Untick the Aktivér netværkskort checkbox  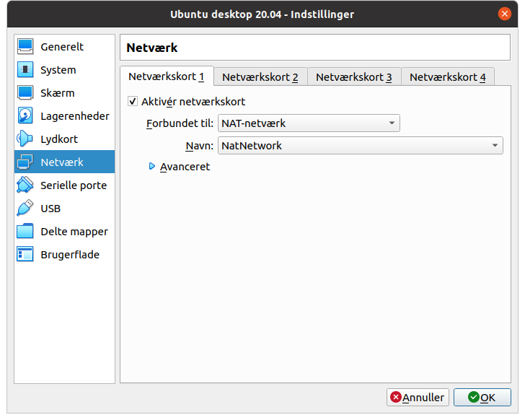pos(133,101)
